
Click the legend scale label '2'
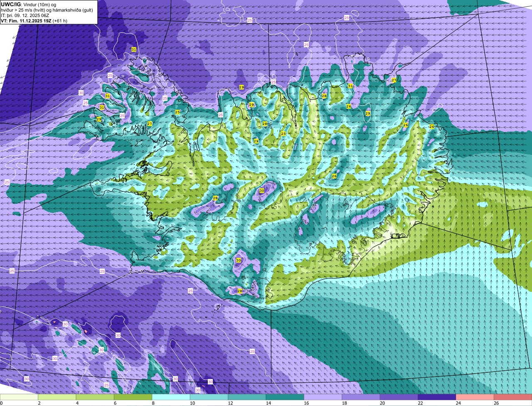click(x=39, y=403)
